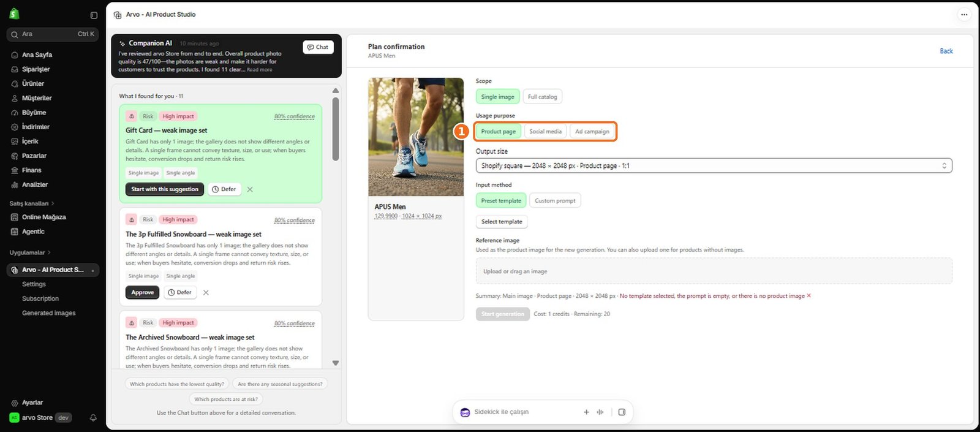Screen dimensions: 980x432
Task: Click the Select template button
Action: [502, 222]
